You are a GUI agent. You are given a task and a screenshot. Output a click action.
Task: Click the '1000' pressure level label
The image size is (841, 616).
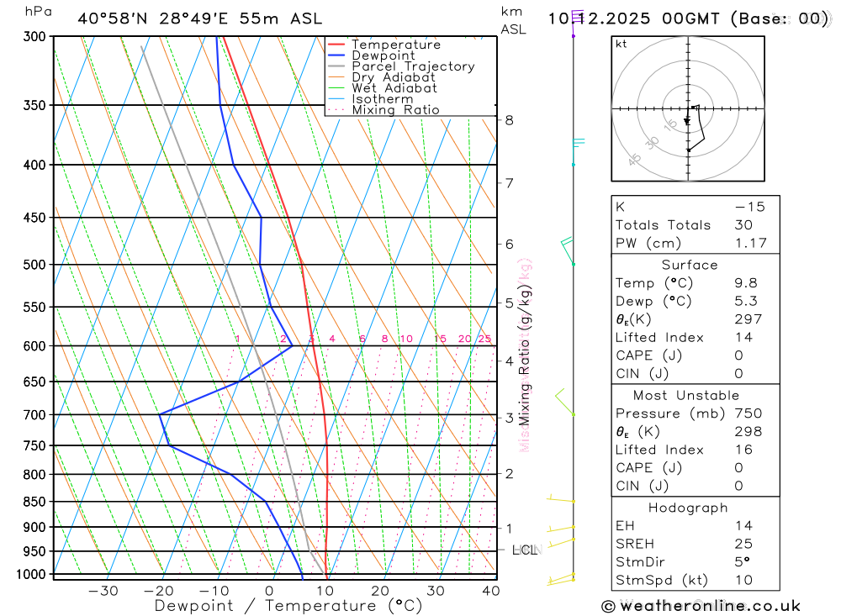click(31, 574)
